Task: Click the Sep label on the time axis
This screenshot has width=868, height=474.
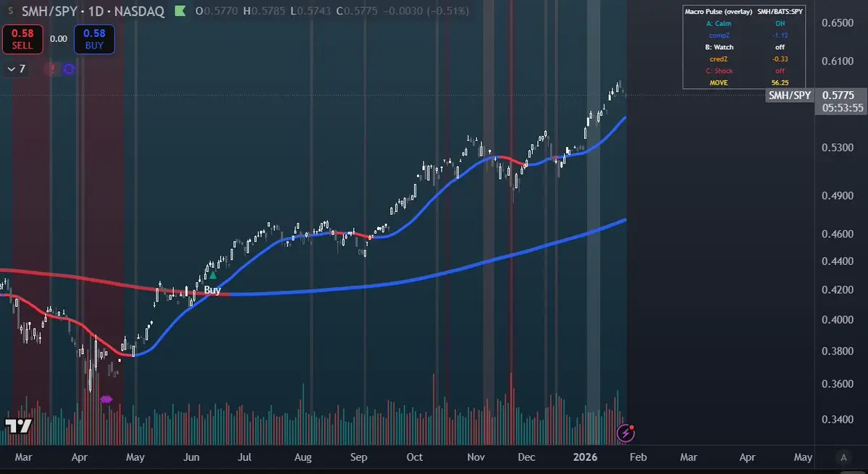Action: [359, 457]
